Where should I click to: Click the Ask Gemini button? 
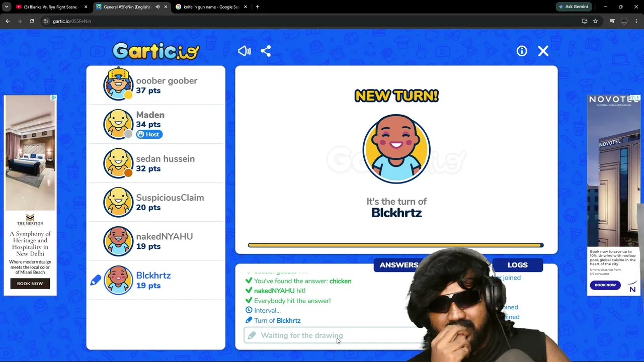[573, 7]
